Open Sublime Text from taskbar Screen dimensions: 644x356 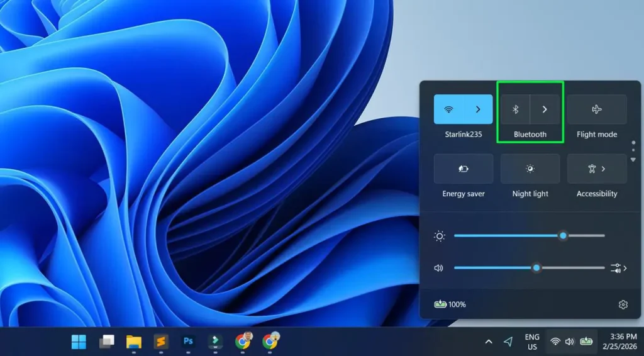click(161, 342)
